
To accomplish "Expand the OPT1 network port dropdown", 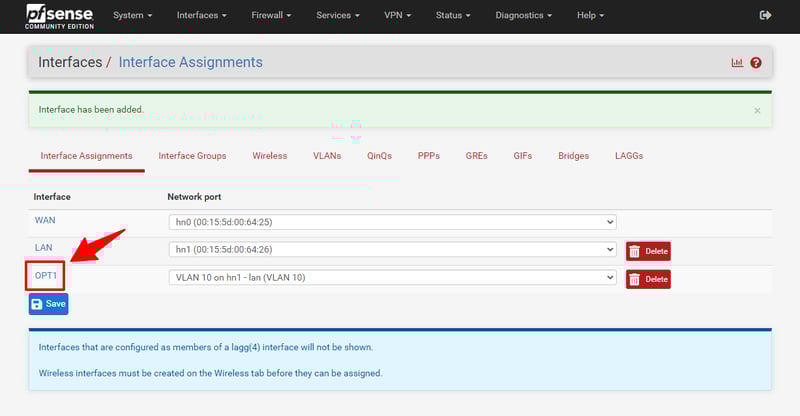I will (x=392, y=278).
